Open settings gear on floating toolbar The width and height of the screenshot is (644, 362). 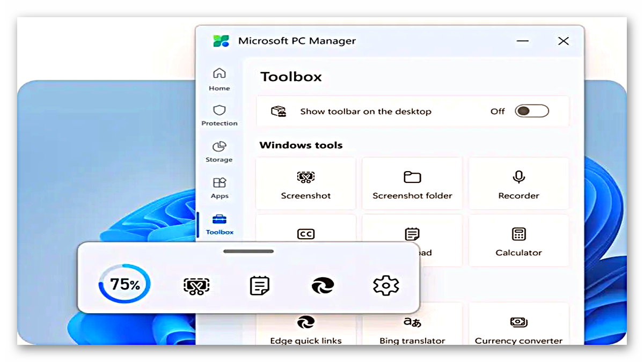[386, 286]
